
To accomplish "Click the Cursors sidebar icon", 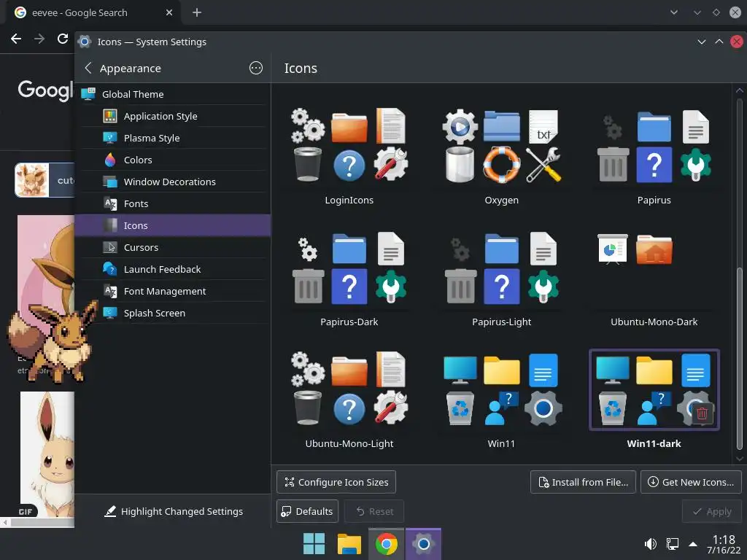I will tap(110, 247).
